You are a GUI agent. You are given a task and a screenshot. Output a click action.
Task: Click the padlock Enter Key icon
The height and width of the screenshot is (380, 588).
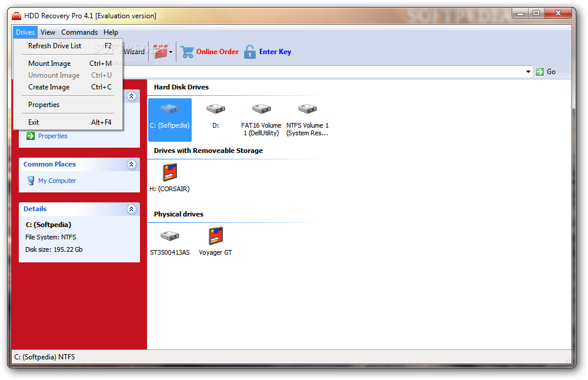[x=249, y=52]
